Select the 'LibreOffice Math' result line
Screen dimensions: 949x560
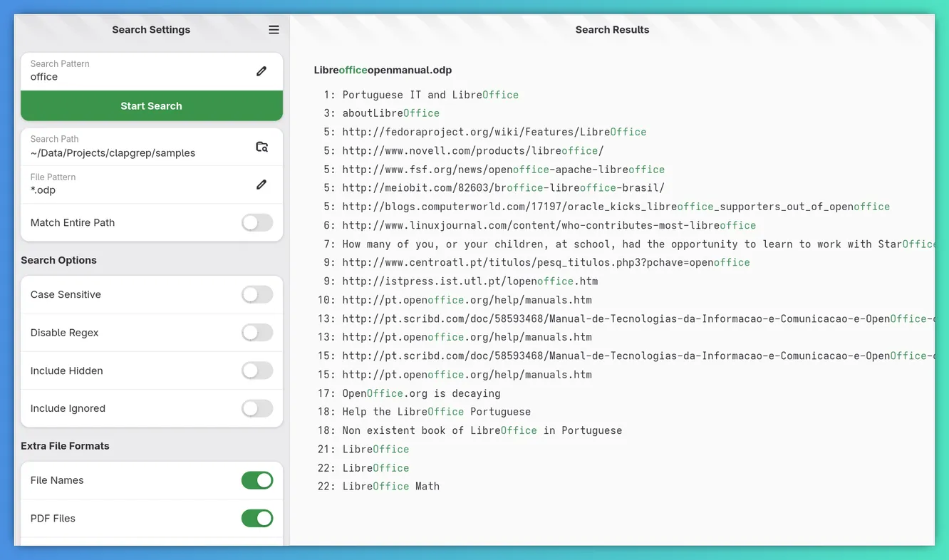[x=390, y=487]
